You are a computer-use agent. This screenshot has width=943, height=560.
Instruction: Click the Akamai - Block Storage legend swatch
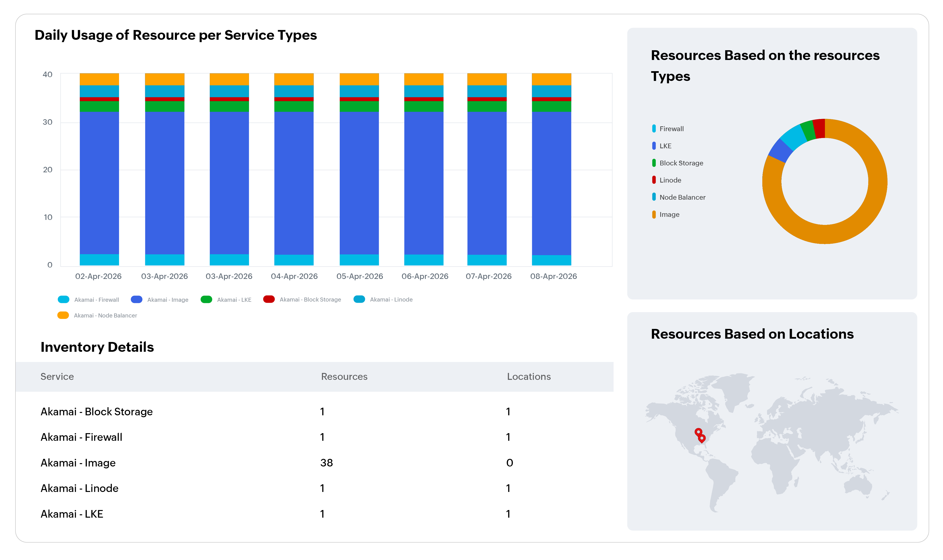coord(269,299)
